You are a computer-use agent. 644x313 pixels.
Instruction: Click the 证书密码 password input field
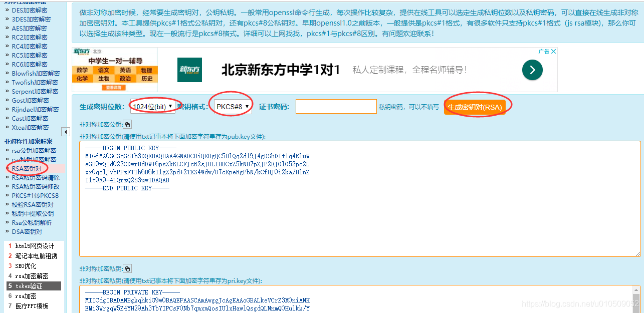tap(336, 106)
